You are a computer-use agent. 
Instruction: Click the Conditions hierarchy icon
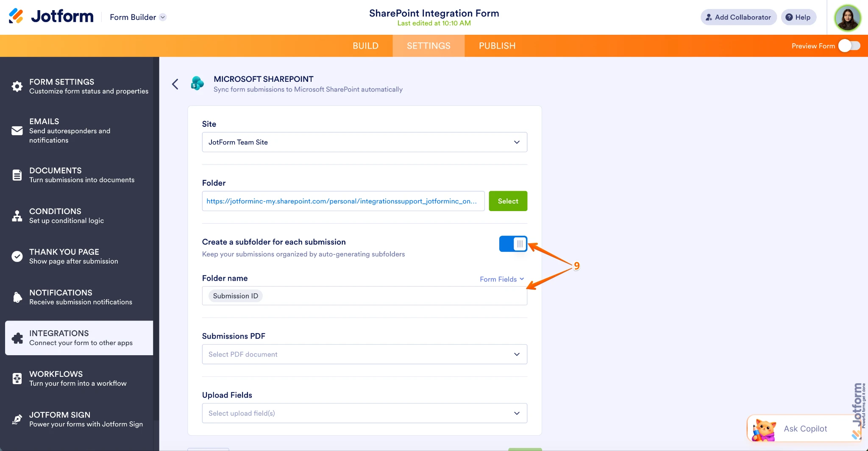17,216
